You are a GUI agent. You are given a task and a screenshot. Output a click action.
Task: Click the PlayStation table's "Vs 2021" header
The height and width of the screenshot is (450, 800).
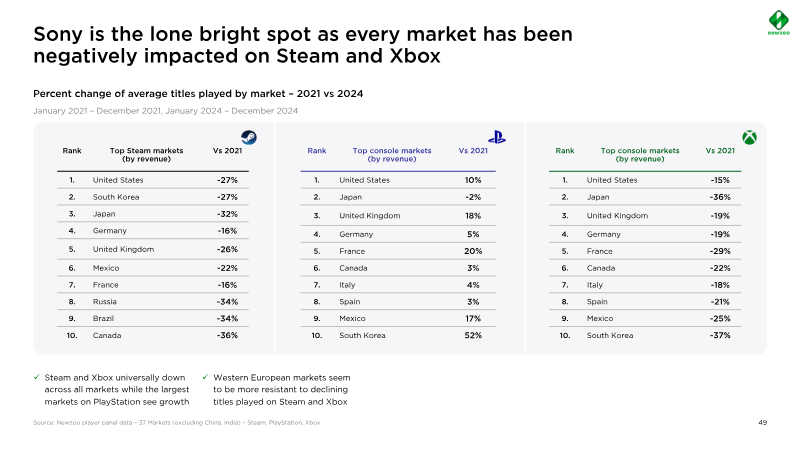point(473,150)
